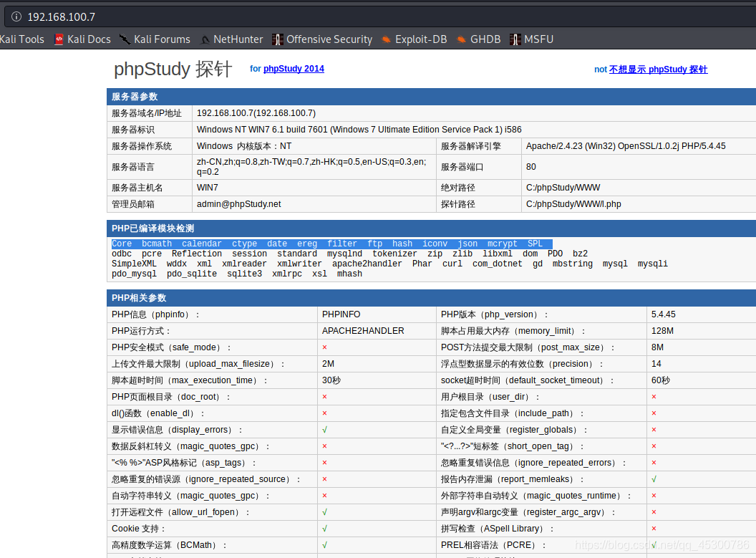Viewport: 756px width, 558px height.
Task: Open the GHDB bookmark
Action: (x=479, y=39)
